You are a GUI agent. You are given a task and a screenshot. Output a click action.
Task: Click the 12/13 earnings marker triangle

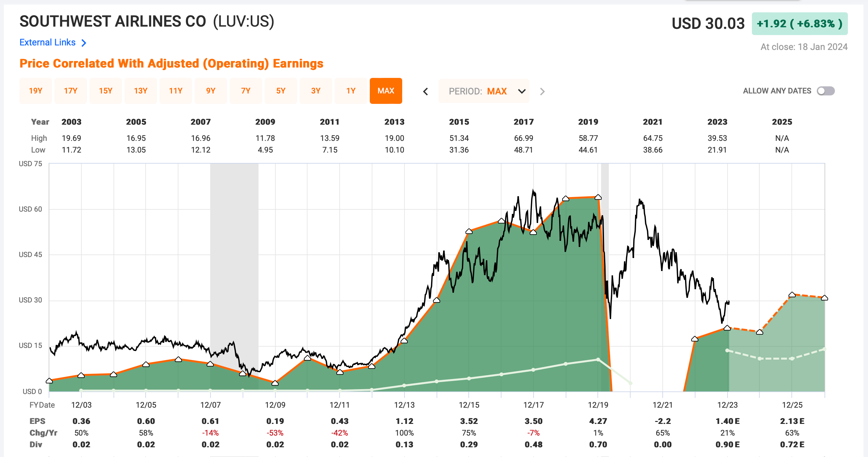click(404, 341)
